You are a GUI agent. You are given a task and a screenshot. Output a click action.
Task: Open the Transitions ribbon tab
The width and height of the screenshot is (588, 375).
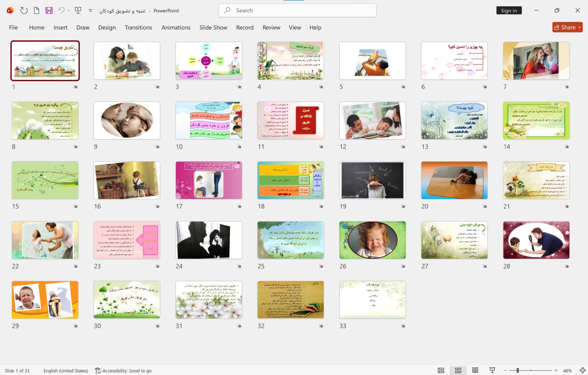pos(139,27)
